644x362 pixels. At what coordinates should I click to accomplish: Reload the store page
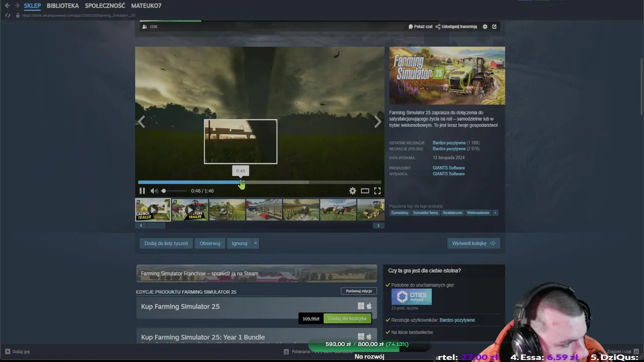[7, 16]
